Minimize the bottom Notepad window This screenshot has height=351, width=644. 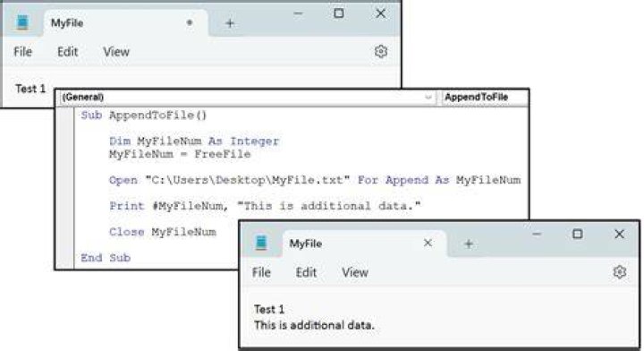point(537,235)
